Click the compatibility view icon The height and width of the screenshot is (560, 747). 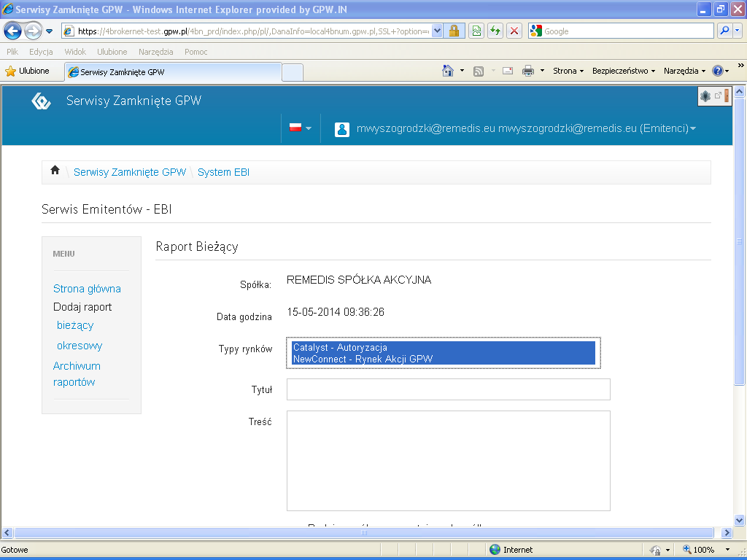[x=476, y=31]
